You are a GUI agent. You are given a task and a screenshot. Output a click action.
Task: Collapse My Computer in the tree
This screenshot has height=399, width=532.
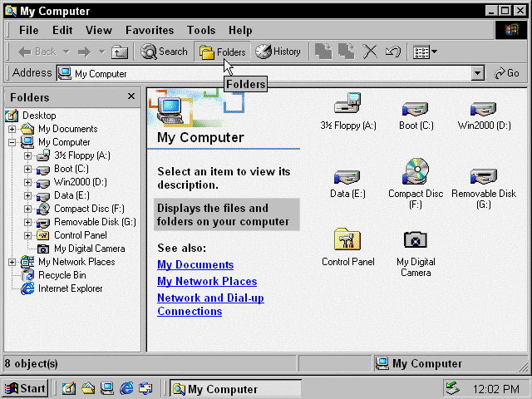[x=12, y=142]
